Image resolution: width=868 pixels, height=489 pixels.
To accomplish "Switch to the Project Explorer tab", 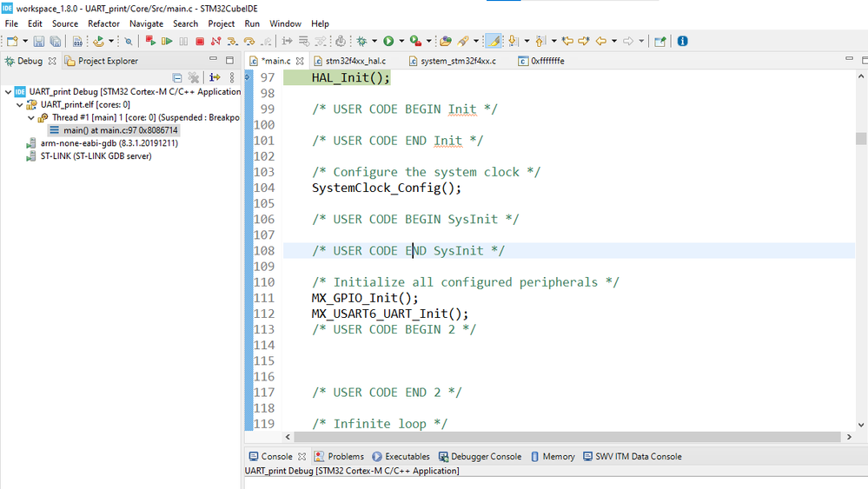I will click(102, 61).
